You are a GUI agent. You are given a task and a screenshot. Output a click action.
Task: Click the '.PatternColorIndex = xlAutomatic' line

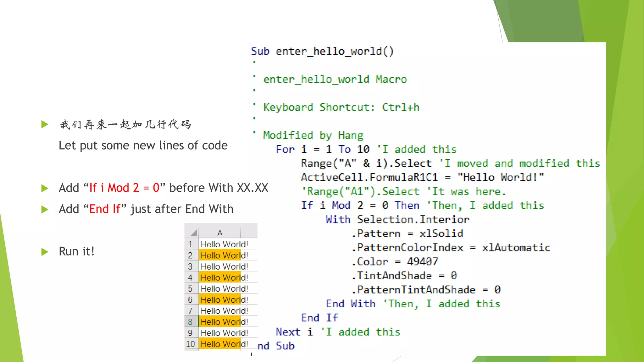(x=451, y=248)
